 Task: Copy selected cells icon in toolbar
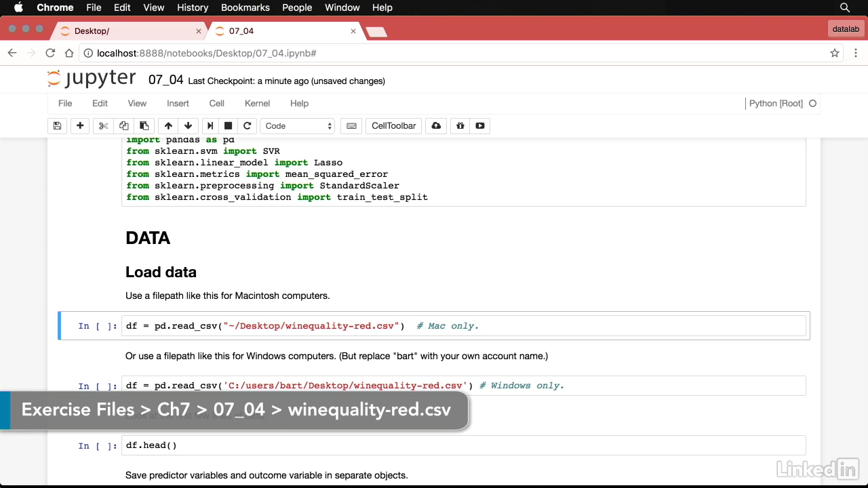[x=123, y=126]
